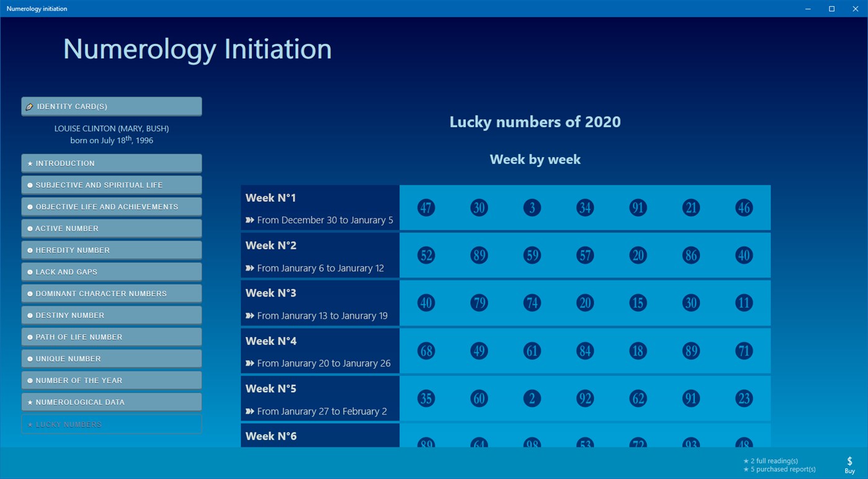Click lucky number 47 in Week N°1
The height and width of the screenshot is (479, 868).
pos(426,207)
